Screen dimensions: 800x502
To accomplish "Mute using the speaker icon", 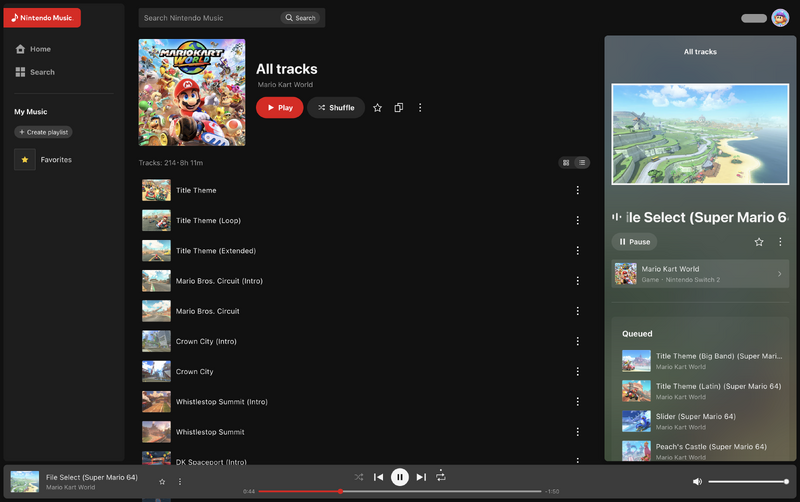I will 697,482.
